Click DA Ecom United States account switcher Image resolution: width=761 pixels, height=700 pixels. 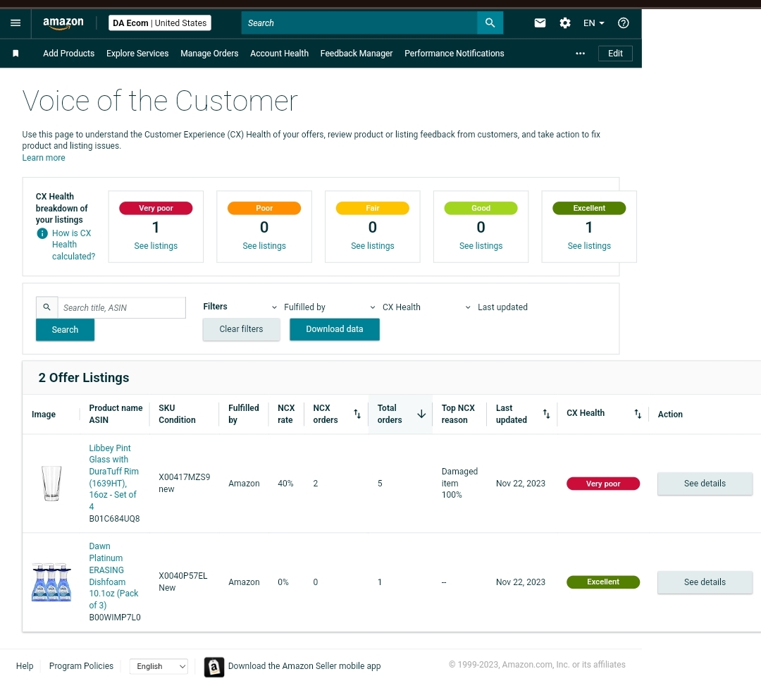160,23
